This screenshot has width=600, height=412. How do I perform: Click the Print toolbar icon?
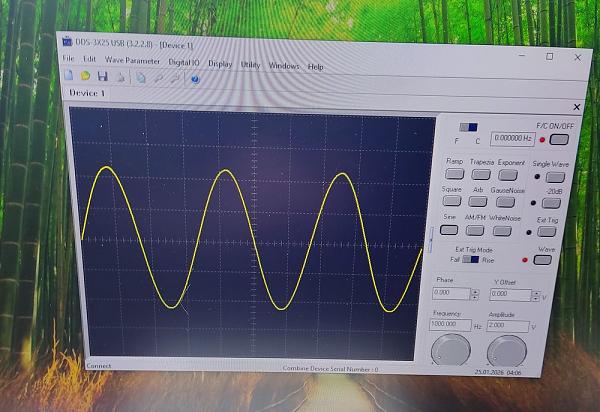coord(119,76)
